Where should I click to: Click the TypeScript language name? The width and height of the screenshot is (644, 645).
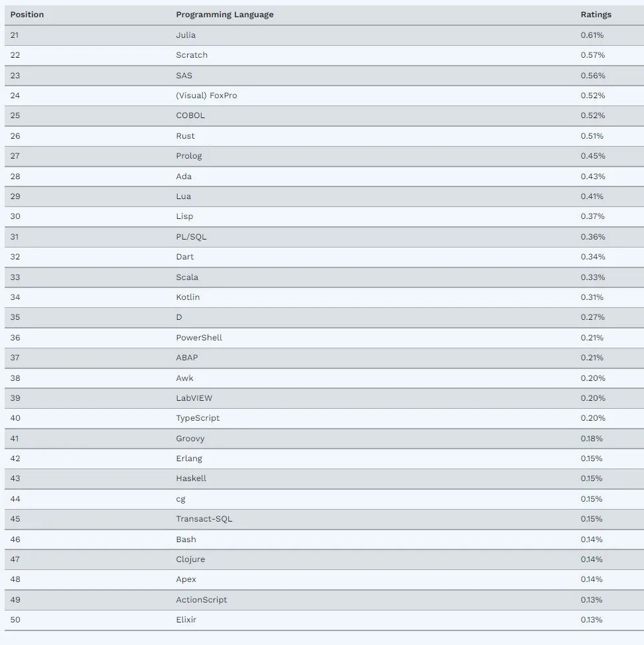point(198,418)
